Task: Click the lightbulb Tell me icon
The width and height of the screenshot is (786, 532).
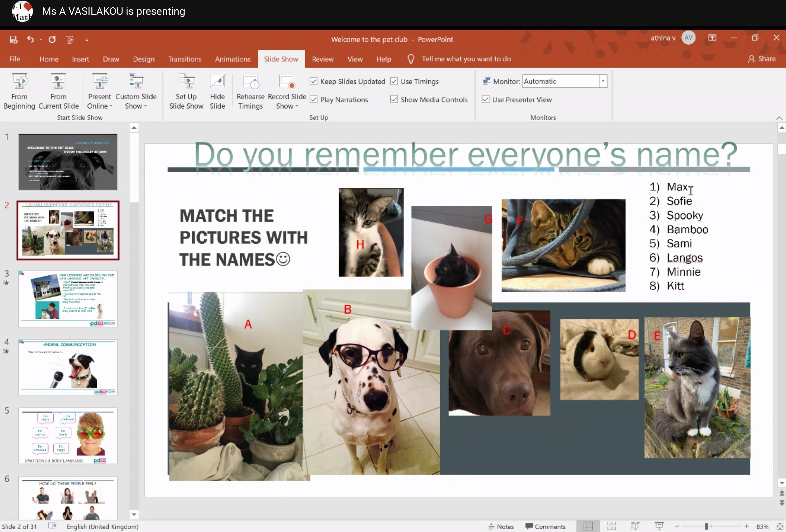Action: coord(411,59)
